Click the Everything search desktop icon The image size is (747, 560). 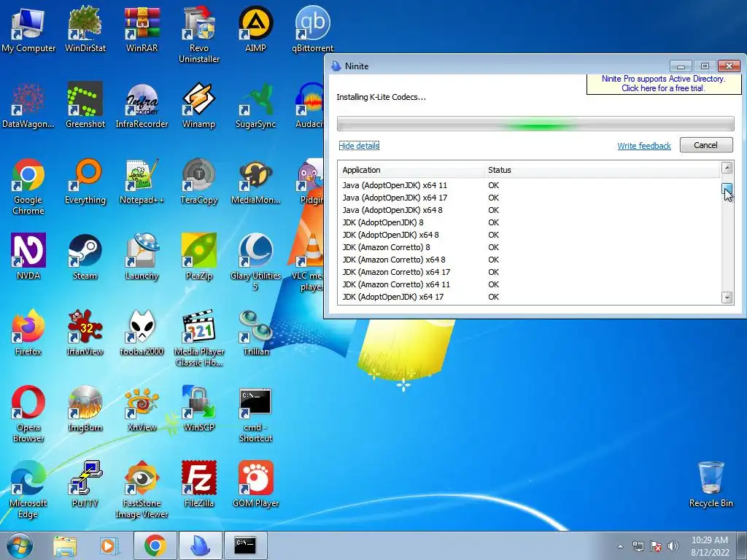(85, 182)
